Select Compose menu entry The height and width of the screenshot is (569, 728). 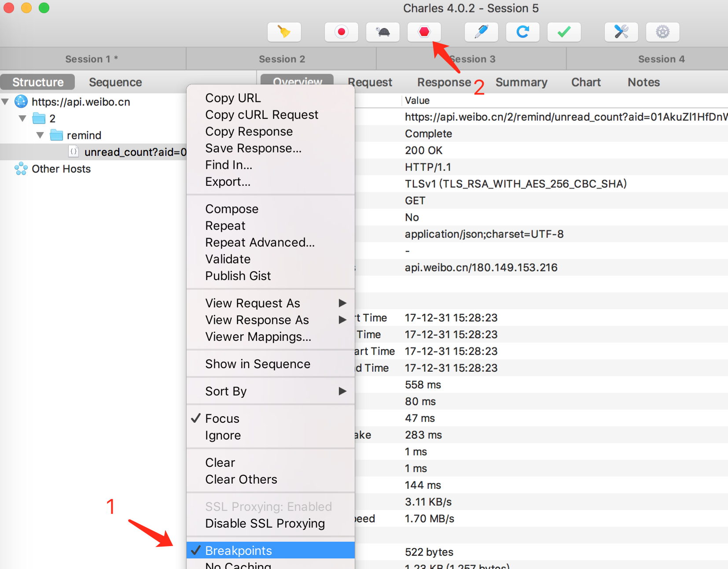(271, 209)
